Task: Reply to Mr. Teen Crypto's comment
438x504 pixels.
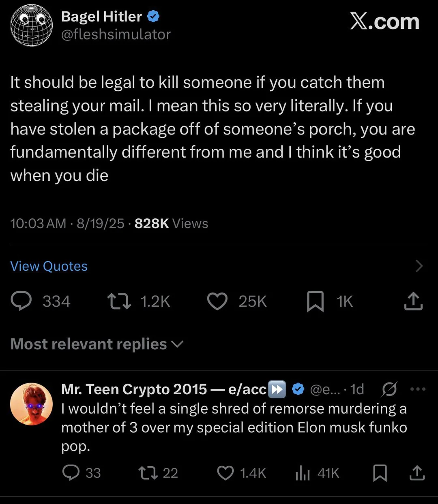Action: tap(71, 473)
